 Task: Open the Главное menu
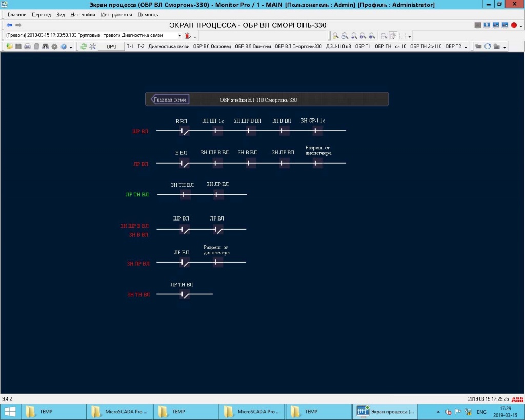click(x=17, y=15)
